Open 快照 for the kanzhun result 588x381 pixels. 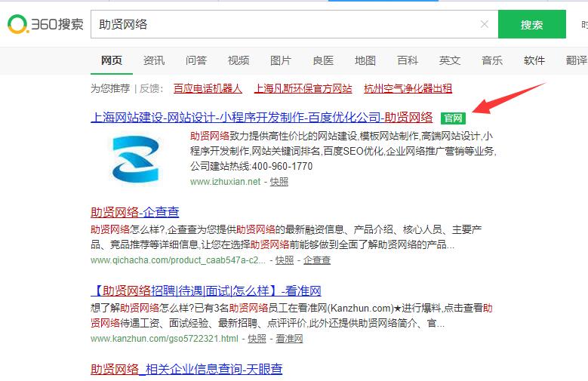tap(257, 339)
